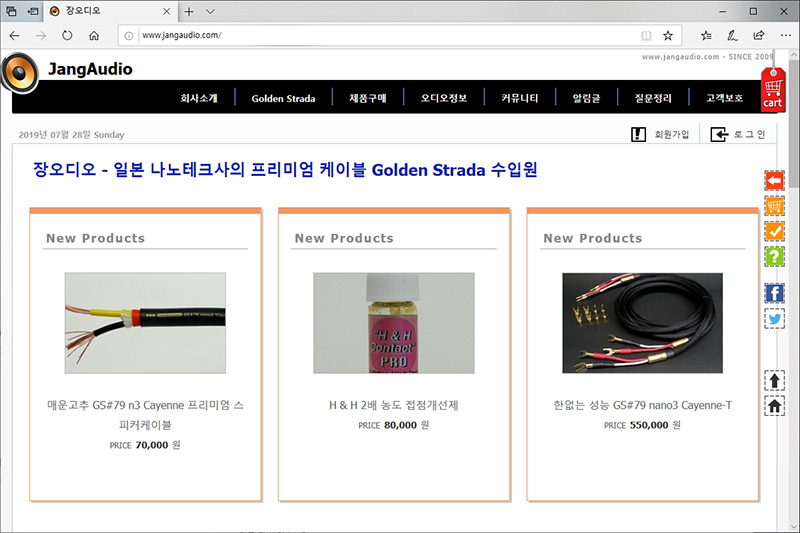800x533 pixels.
Task: Open the browser home page
Action: (x=94, y=35)
